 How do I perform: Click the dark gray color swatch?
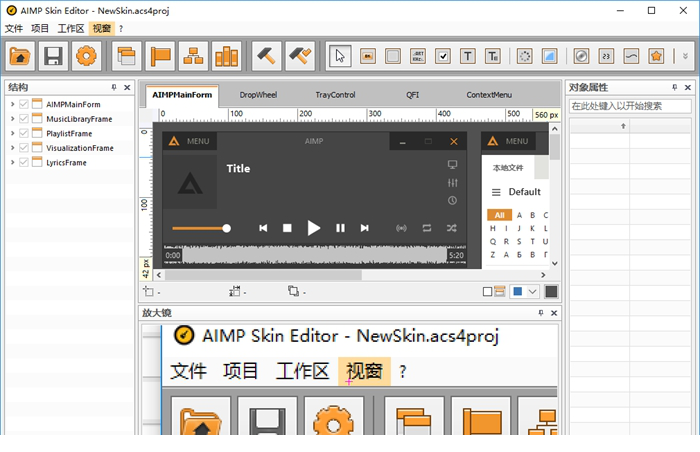(x=551, y=292)
